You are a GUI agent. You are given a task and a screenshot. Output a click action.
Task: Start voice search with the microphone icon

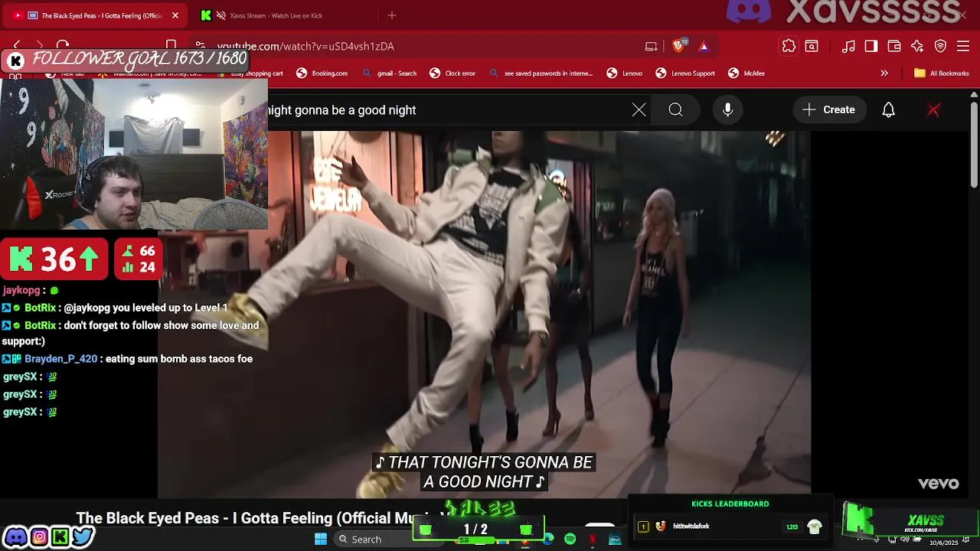(x=727, y=110)
